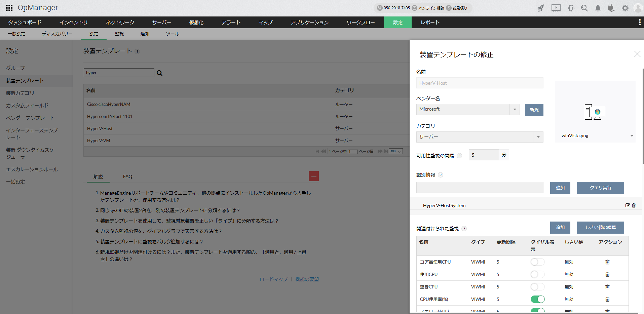Click the 可用性監視の間隔 input field

pyautogui.click(x=484, y=155)
